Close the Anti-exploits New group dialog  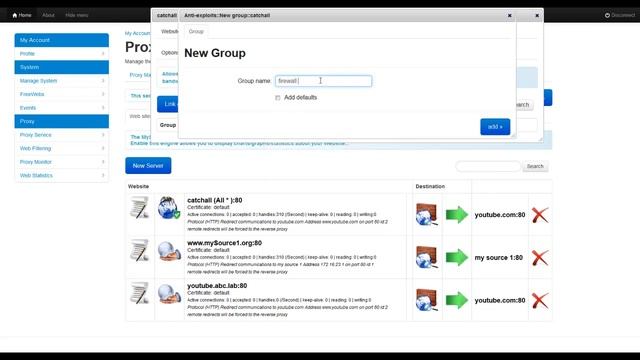point(509,16)
